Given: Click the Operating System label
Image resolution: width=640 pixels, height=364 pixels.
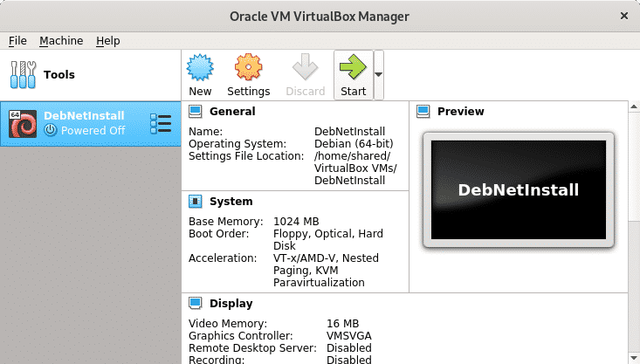Looking at the screenshot, I should [x=237, y=144].
